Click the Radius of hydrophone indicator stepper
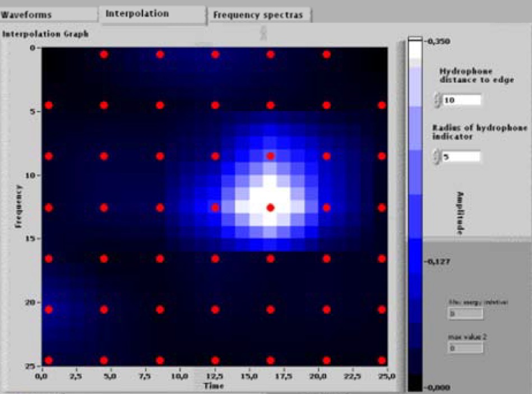Viewport: 532px width, 394px height. 437,157
